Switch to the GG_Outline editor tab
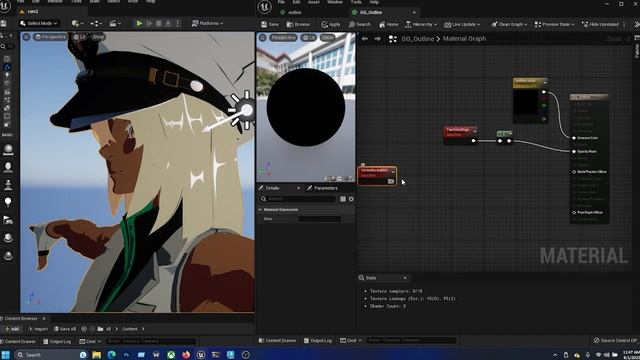Image resolution: width=640 pixels, height=360 pixels. tap(371, 13)
